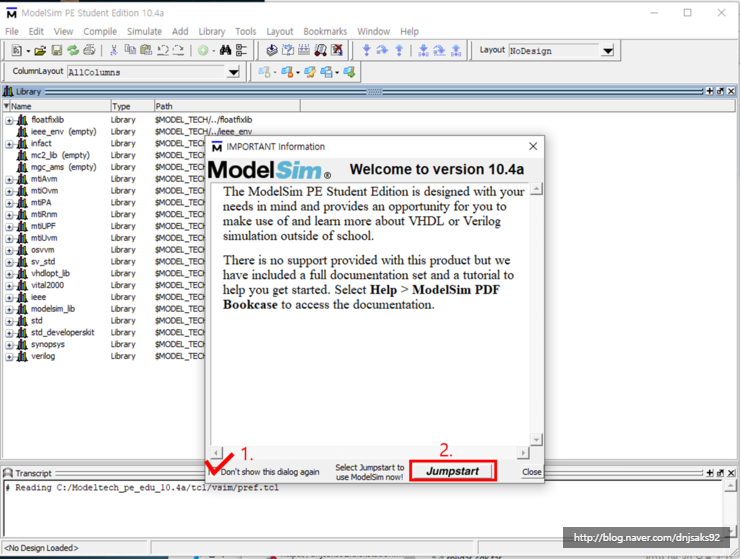Close the IMPORTANT Information dialog with its X

tap(533, 146)
